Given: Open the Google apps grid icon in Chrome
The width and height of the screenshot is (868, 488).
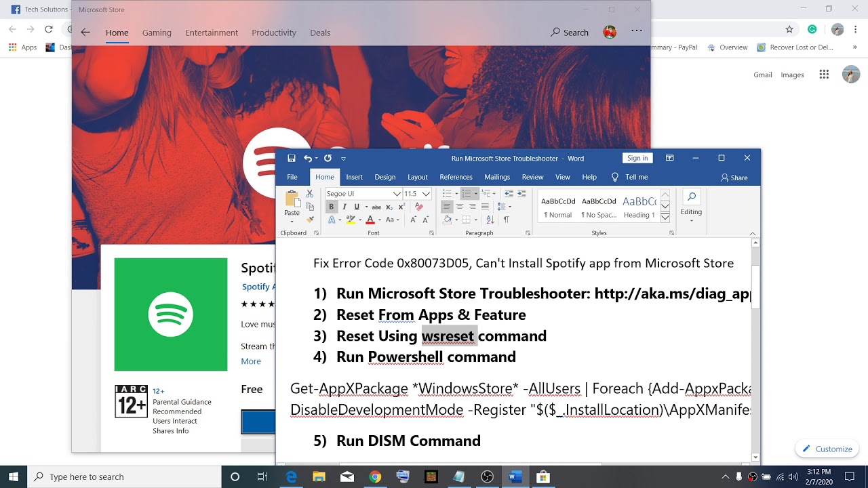Looking at the screenshot, I should pos(824,75).
